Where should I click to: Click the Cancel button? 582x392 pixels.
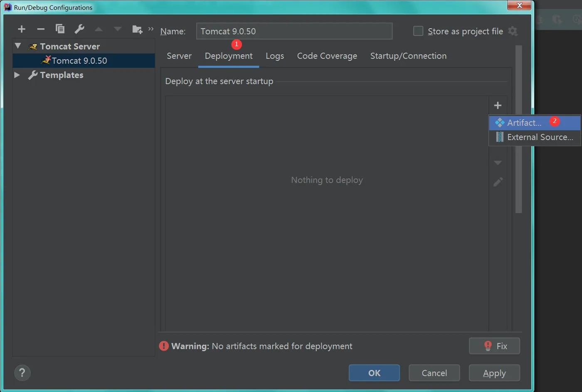point(434,373)
